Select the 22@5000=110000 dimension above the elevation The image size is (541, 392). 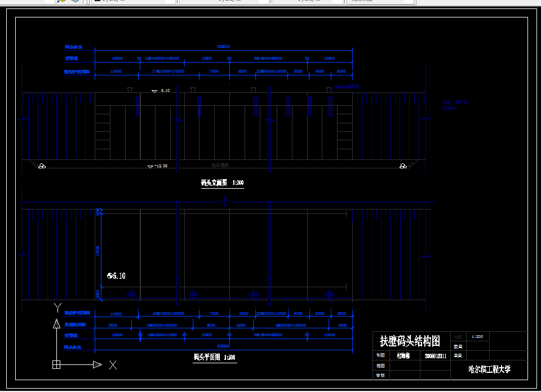point(271,72)
